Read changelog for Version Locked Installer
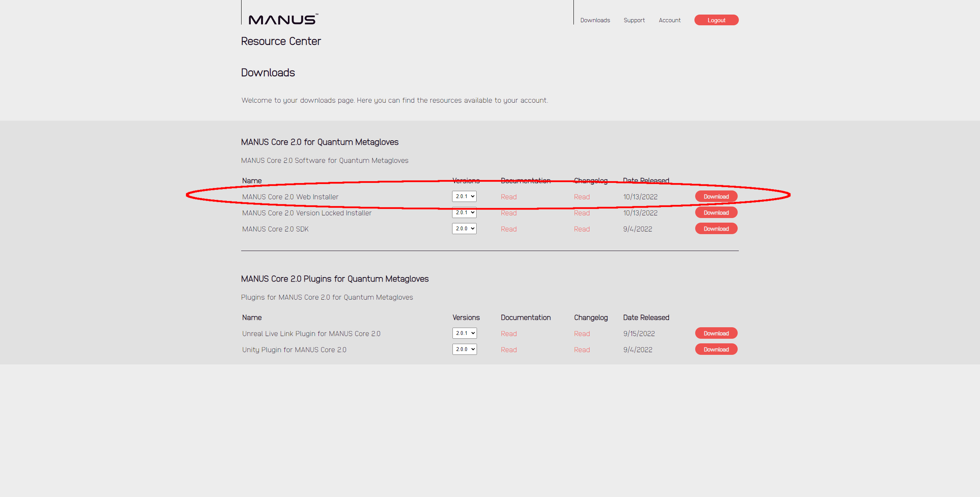980x497 pixels. pos(581,213)
